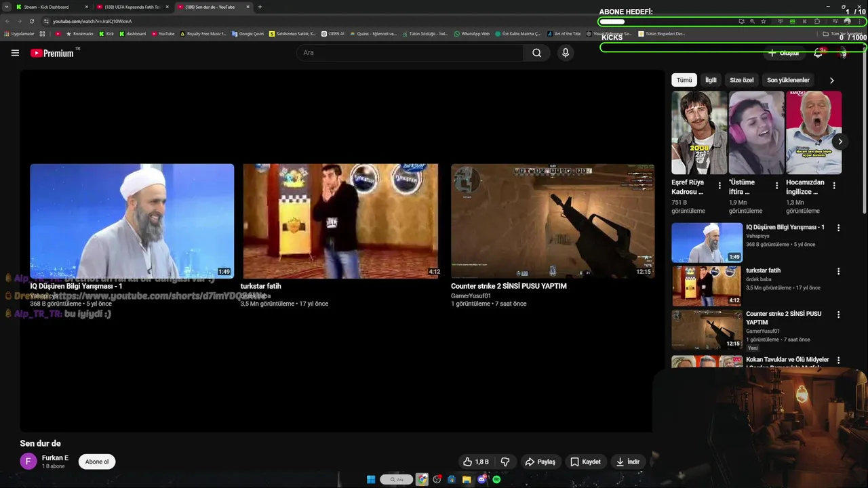Viewport: 868px width, 488px height.
Task: Download video using İndir button
Action: tap(627, 462)
